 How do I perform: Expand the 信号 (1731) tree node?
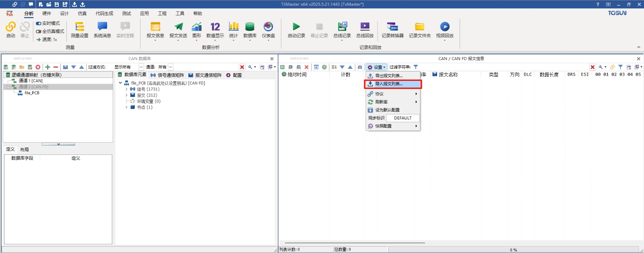click(126, 89)
